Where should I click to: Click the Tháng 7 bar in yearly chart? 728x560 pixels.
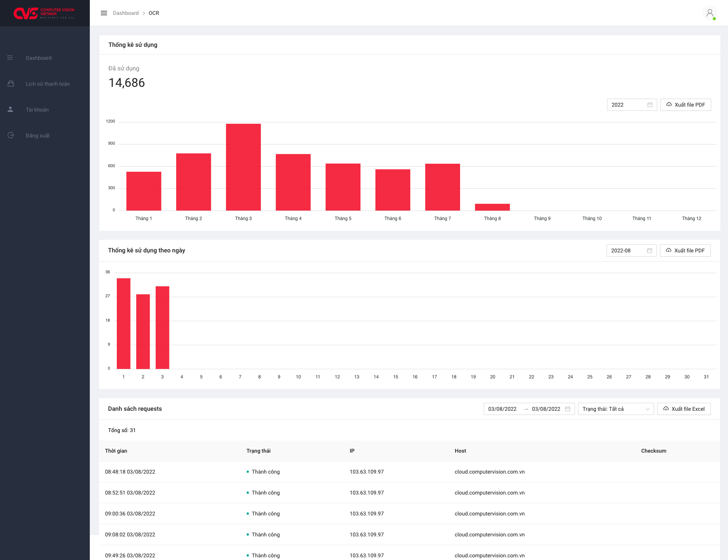point(443,187)
